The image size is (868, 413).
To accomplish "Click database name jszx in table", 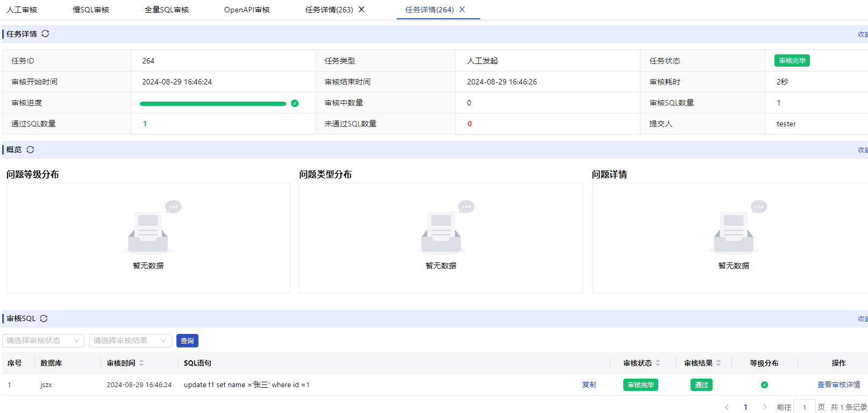I will pos(46,385).
